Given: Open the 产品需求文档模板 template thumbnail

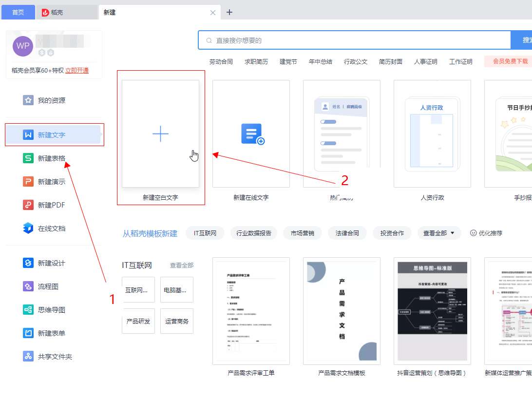Looking at the screenshot, I should coord(342,311).
